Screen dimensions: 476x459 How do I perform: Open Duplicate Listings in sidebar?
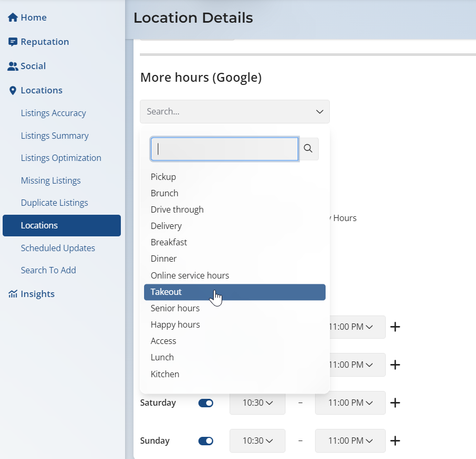click(x=54, y=203)
